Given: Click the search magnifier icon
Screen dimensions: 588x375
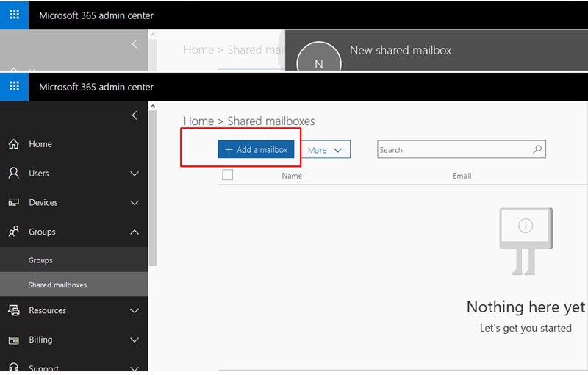Looking at the screenshot, I should pyautogui.click(x=537, y=149).
